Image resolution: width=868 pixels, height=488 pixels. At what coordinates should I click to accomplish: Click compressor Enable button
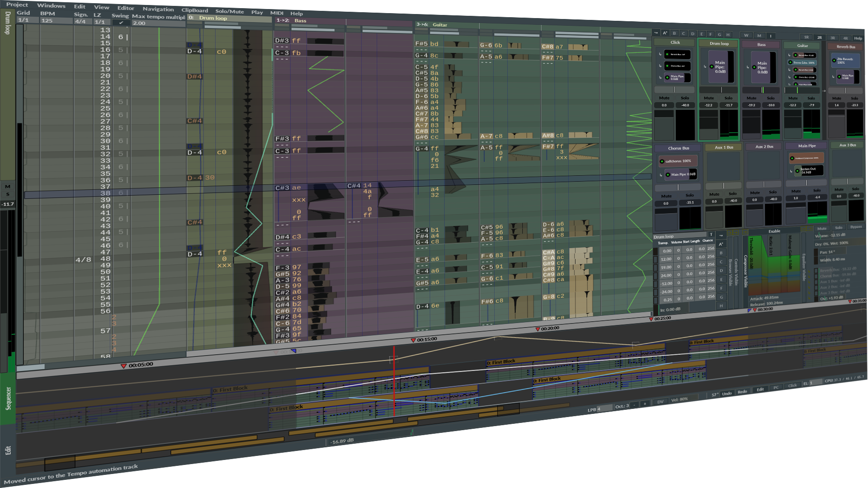click(774, 231)
